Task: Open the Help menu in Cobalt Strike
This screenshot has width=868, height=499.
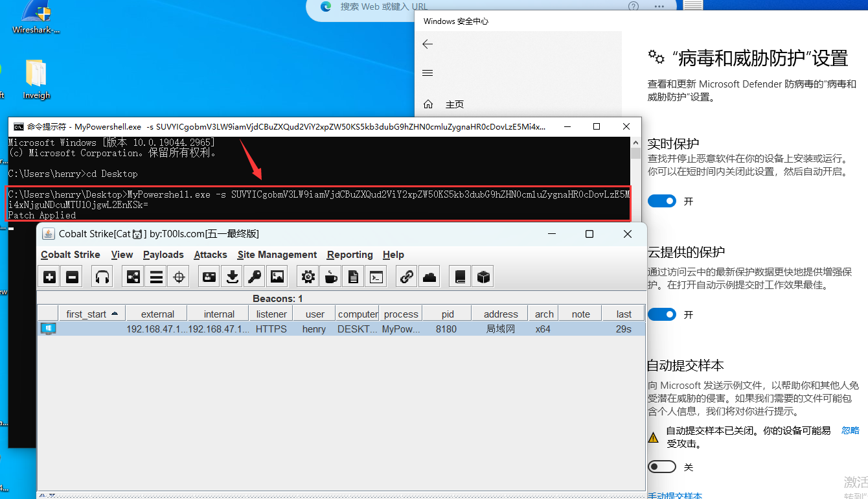Action: (x=393, y=255)
